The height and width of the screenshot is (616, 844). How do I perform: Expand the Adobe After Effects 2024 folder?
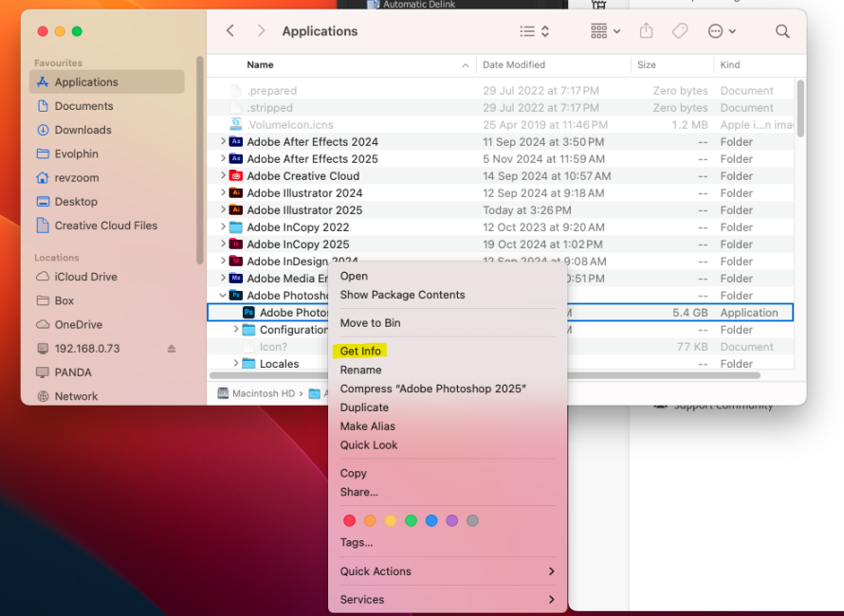(223, 142)
